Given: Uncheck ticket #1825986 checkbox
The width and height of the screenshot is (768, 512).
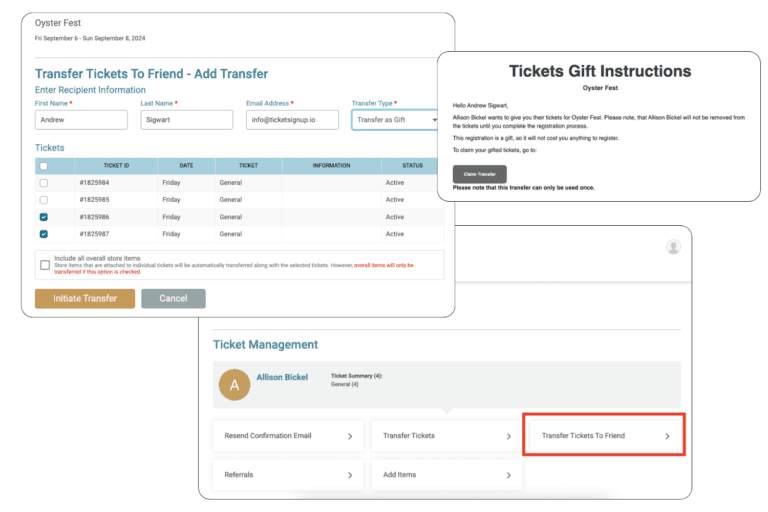Looking at the screenshot, I should tap(43, 217).
